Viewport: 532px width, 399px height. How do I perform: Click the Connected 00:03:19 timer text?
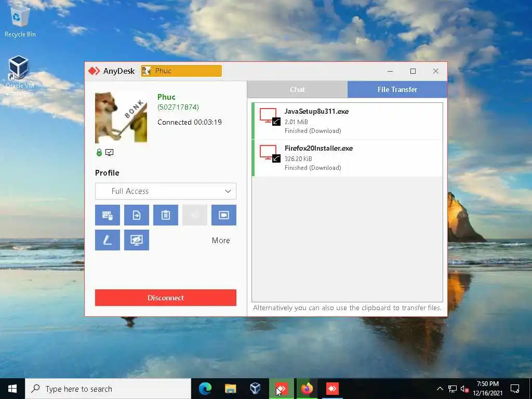coord(189,122)
